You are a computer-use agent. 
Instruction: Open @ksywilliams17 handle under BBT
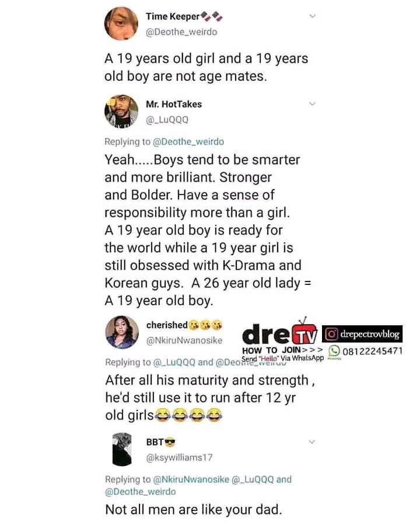tap(179, 458)
